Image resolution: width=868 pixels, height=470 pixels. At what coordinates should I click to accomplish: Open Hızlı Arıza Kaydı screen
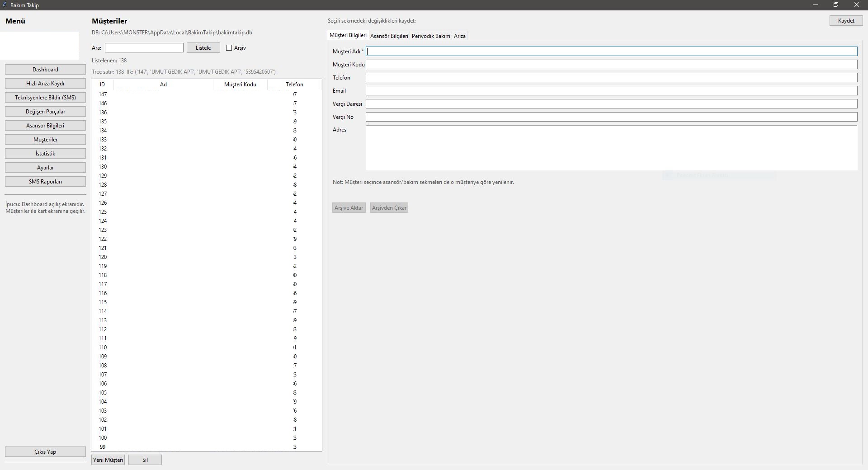[x=45, y=84]
